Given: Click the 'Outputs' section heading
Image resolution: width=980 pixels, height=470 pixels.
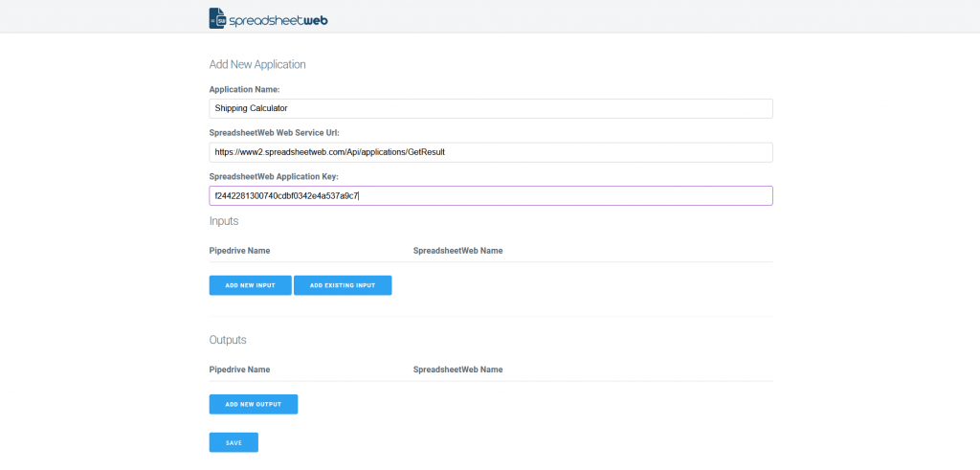Looking at the screenshot, I should 228,340.
